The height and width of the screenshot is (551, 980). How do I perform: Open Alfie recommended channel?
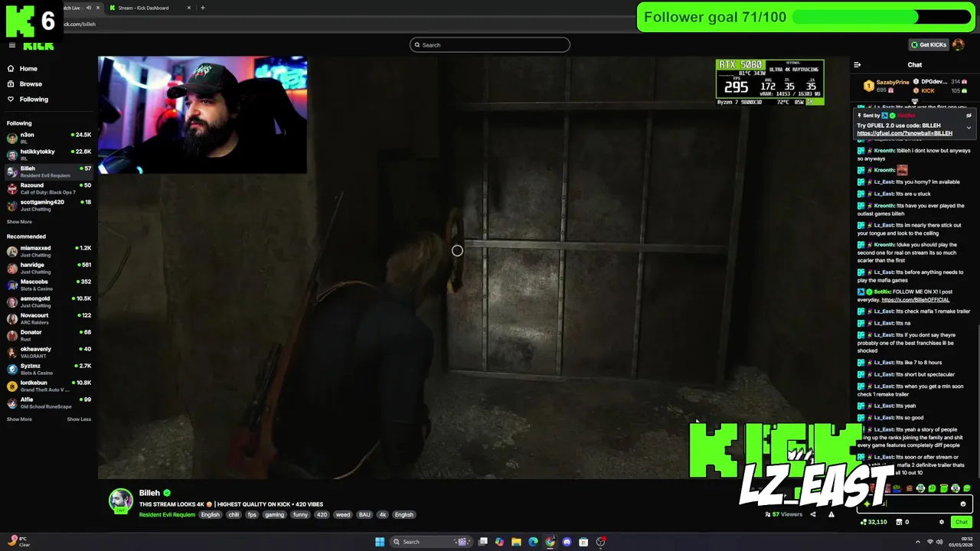click(49, 403)
